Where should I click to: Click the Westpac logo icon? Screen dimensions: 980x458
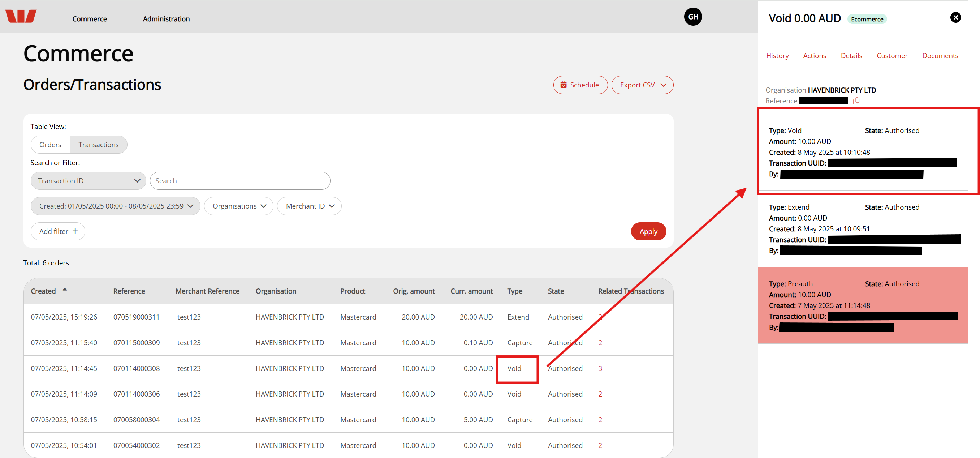click(x=21, y=16)
